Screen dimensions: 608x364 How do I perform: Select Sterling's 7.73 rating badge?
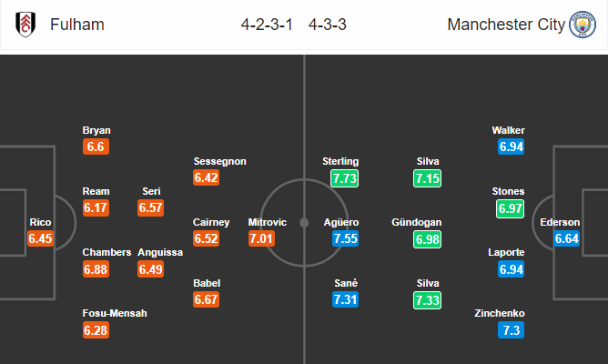click(x=344, y=178)
